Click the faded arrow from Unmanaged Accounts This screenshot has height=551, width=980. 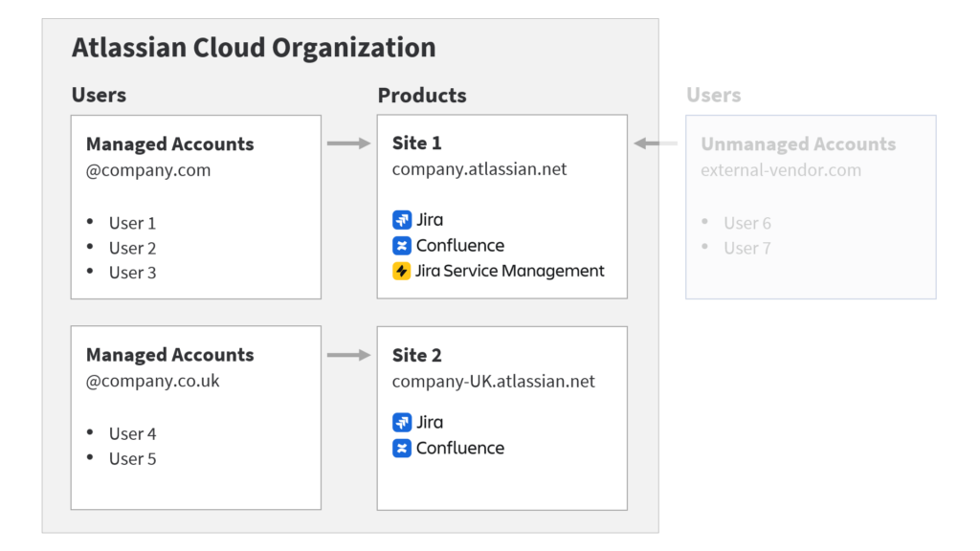tap(656, 143)
